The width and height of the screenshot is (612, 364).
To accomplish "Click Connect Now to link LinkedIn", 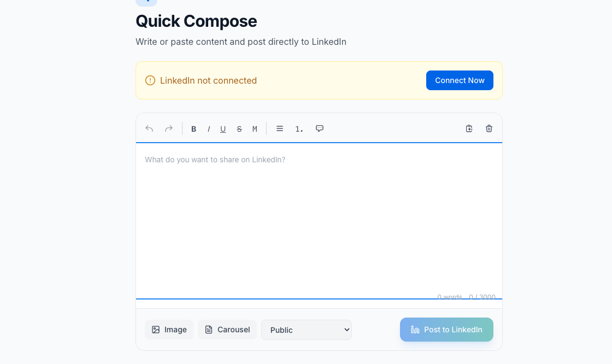I will tap(460, 80).
